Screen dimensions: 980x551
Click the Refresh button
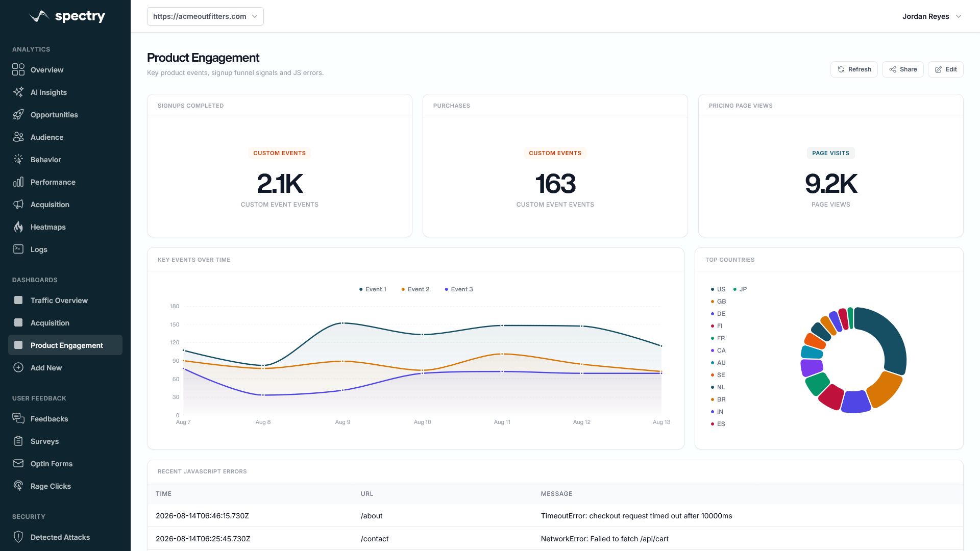(x=854, y=69)
